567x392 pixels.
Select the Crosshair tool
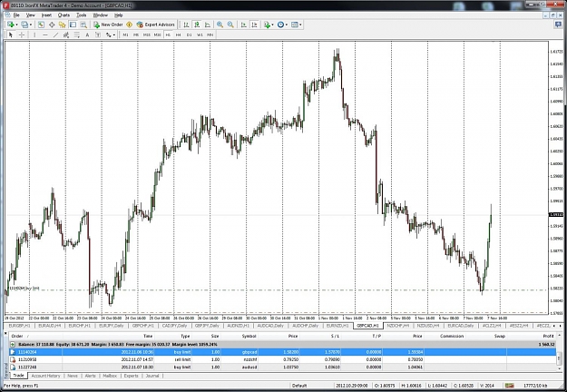click(x=22, y=34)
